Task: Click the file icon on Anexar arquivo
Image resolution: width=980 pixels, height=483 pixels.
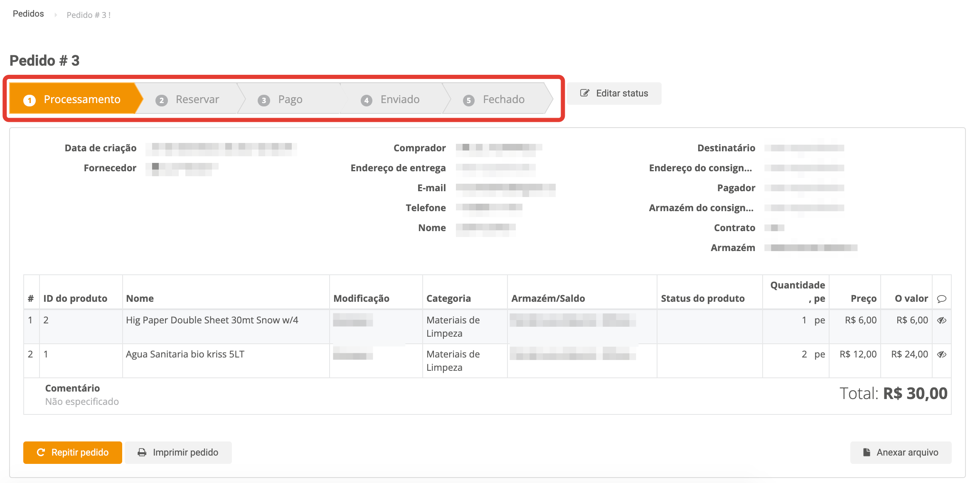Action: 867,452
